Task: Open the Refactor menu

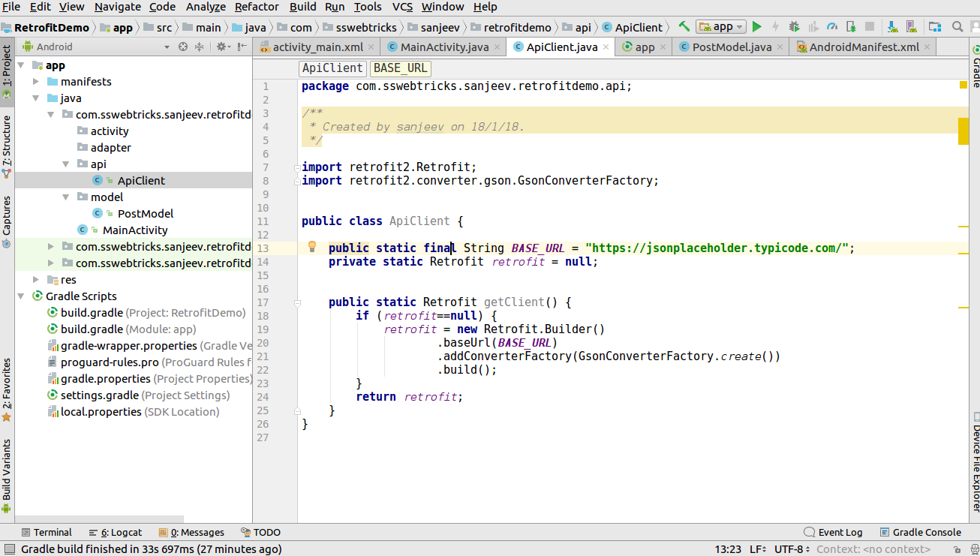Action: [257, 7]
